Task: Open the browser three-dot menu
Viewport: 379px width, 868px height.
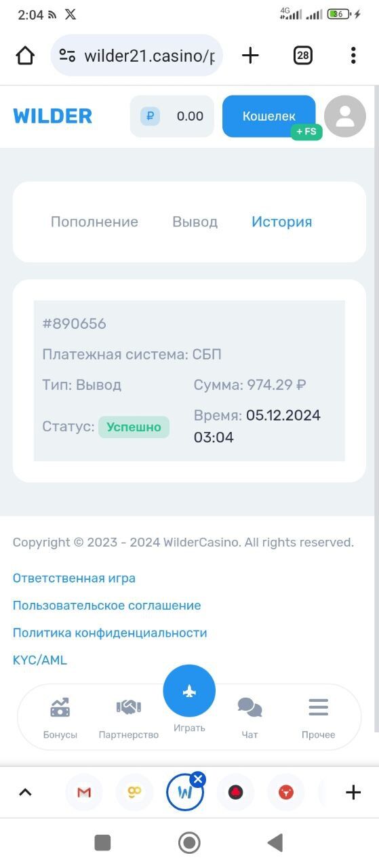Action: [x=353, y=56]
